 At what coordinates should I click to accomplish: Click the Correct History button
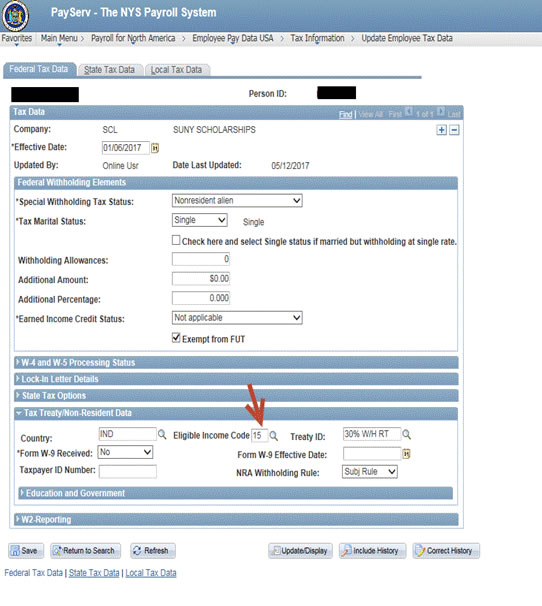(446, 551)
